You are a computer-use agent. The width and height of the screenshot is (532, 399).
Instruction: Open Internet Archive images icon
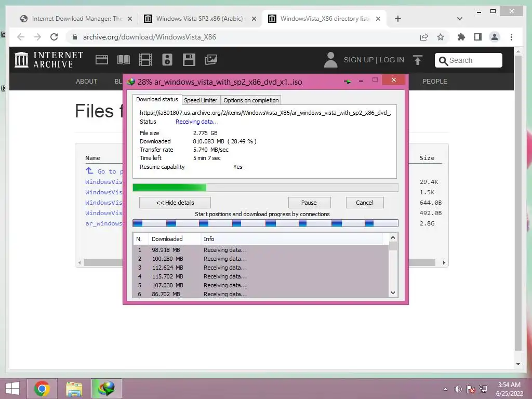coord(211,60)
